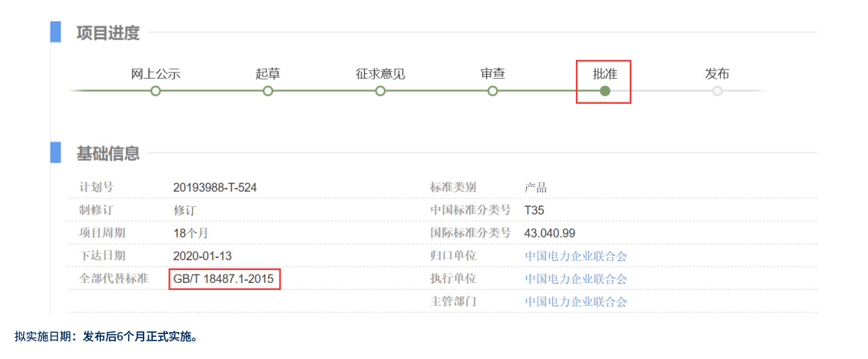Click the 网上公示 stage circle marker
Image resolution: width=868 pixels, height=359 pixels.
click(156, 91)
